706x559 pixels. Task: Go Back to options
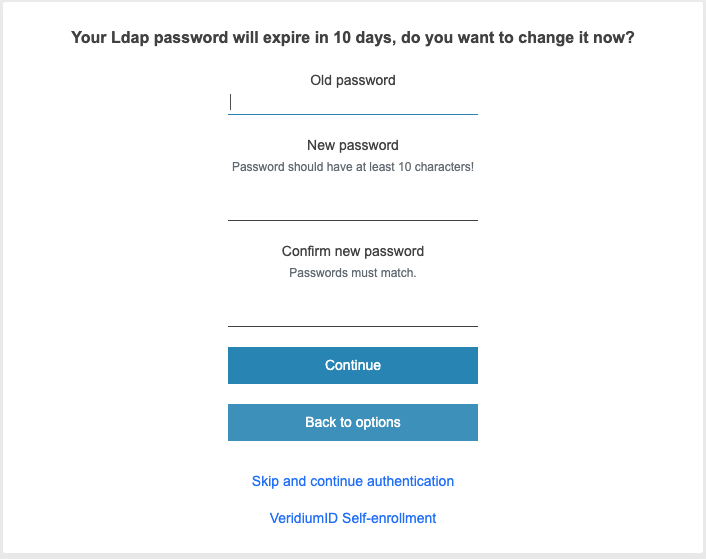(x=353, y=422)
